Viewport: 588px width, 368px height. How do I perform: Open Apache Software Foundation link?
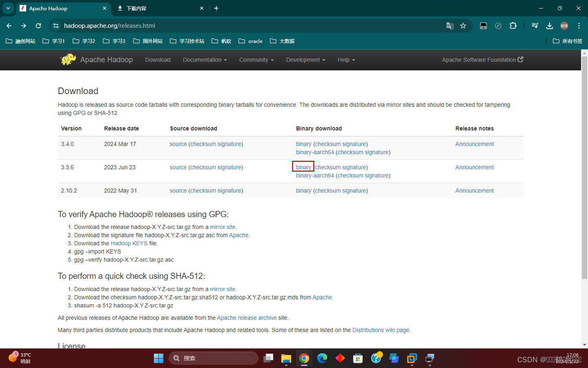pos(483,60)
